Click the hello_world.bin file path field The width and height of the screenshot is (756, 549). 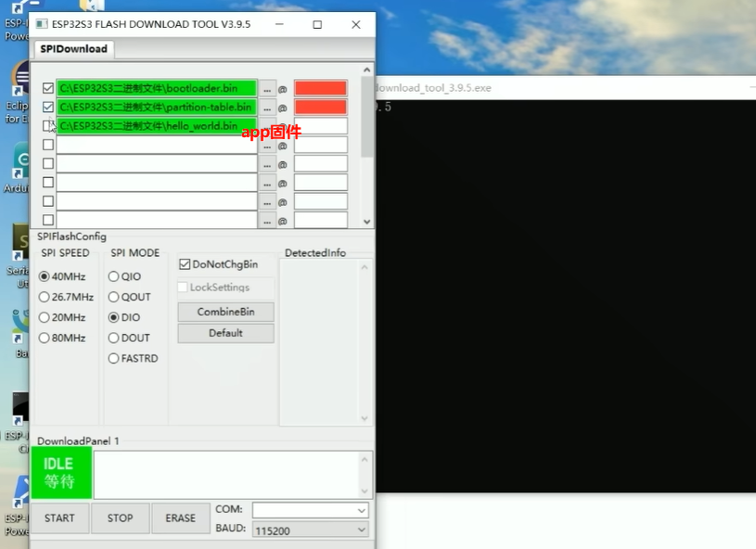[157, 126]
